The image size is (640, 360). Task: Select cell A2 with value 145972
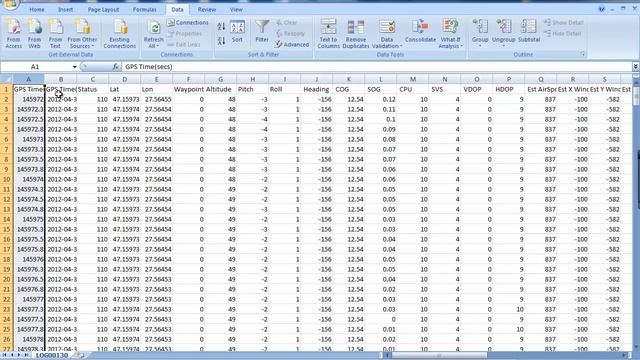(x=29, y=99)
